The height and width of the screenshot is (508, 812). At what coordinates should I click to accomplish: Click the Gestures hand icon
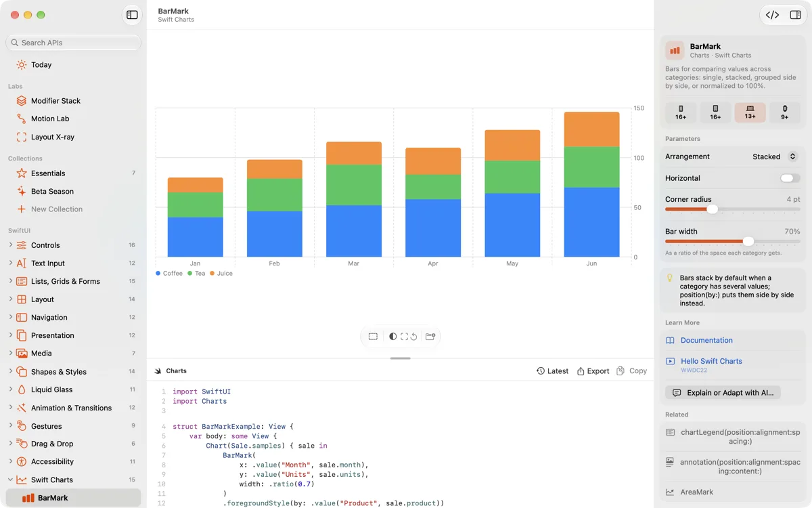tap(22, 426)
